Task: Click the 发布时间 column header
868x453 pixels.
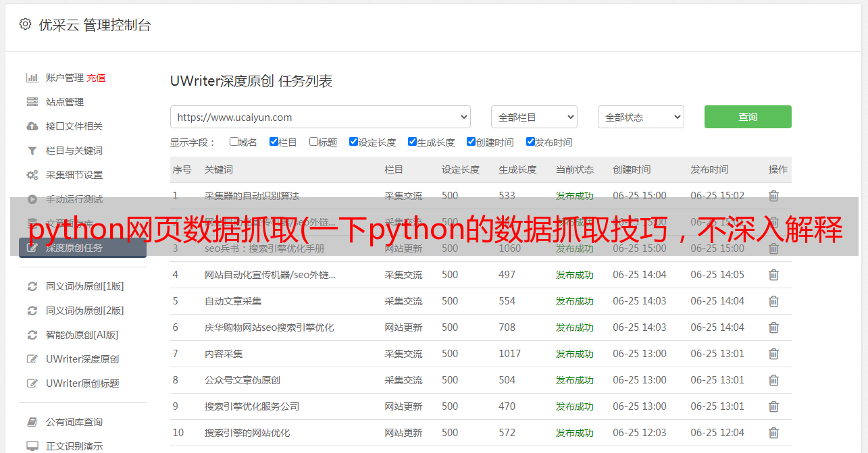Action: [x=709, y=169]
